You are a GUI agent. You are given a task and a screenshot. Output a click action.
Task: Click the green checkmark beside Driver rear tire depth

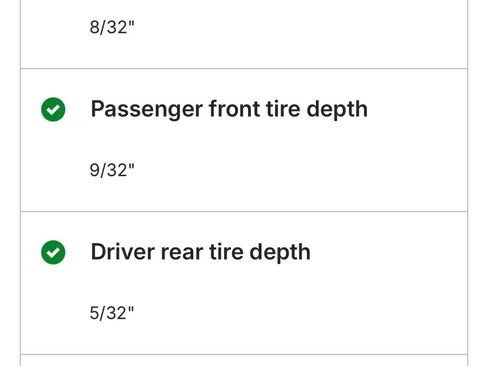pyautogui.click(x=53, y=252)
